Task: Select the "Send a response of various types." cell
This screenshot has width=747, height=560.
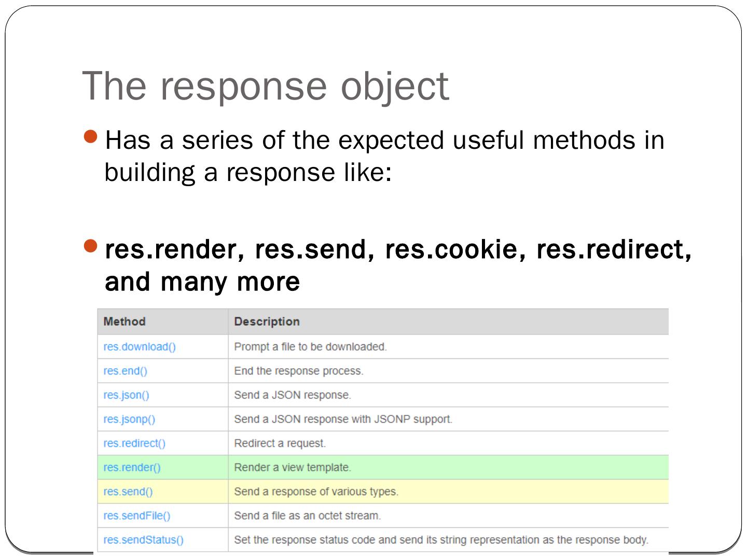Action: tap(316, 492)
